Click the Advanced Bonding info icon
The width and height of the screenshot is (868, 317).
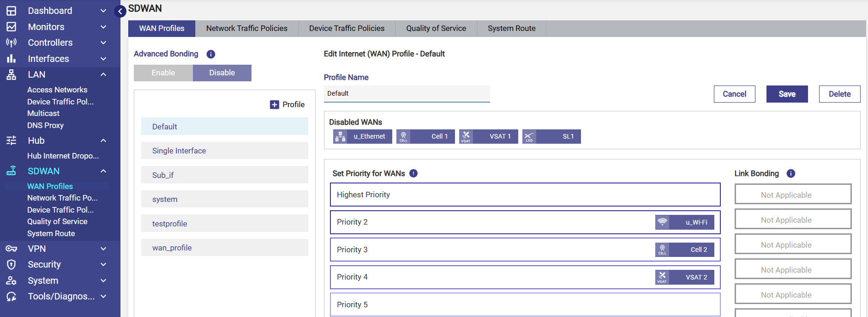[x=211, y=54]
